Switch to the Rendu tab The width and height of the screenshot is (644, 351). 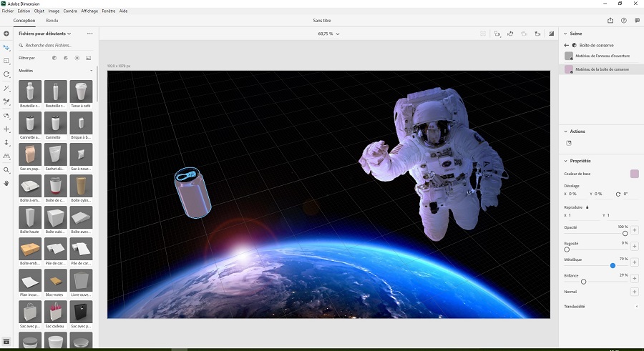pos(52,21)
